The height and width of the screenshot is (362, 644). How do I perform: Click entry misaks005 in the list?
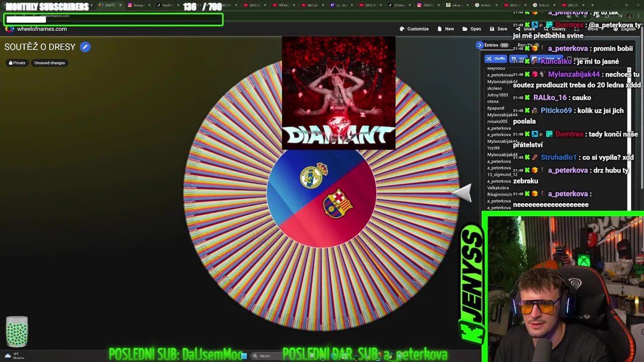click(498, 121)
